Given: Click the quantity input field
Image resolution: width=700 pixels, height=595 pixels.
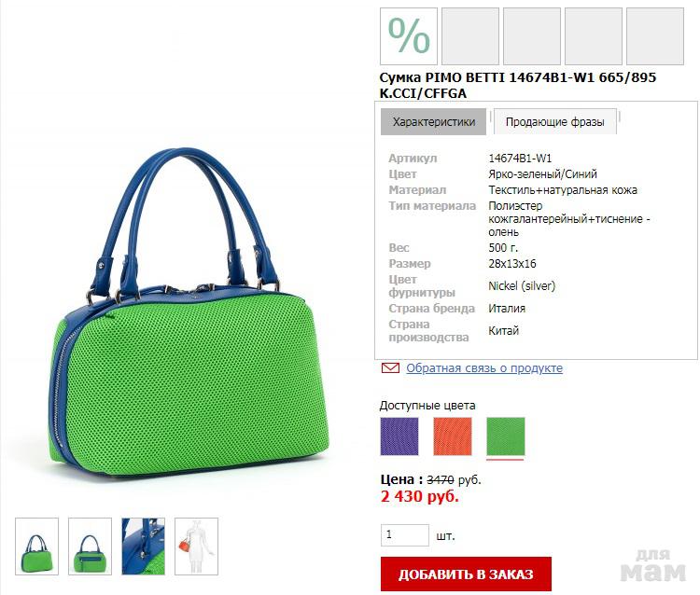Looking at the screenshot, I should [405, 535].
